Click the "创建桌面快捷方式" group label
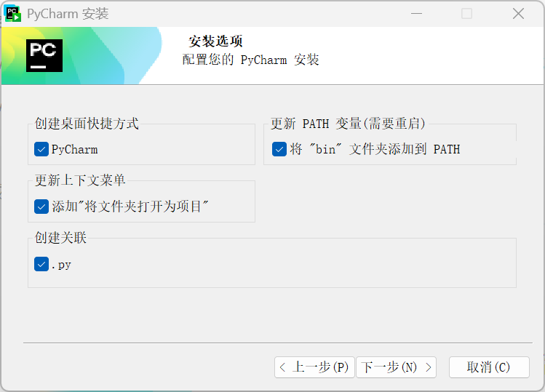The height and width of the screenshot is (392, 545). tap(87, 124)
